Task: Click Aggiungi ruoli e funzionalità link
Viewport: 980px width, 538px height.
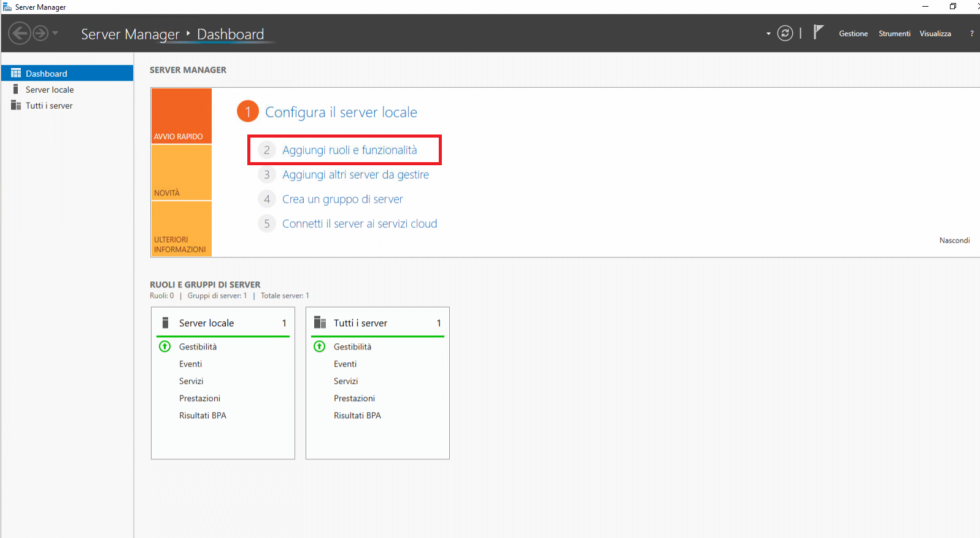Action: coord(349,150)
